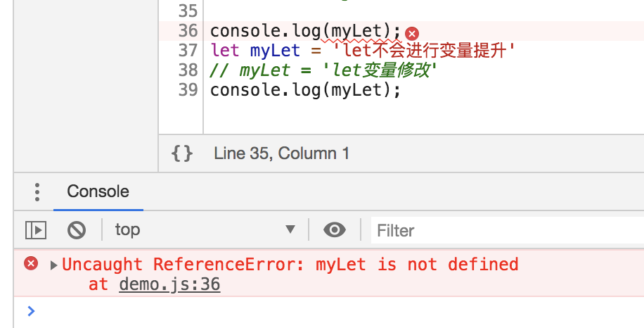Toggle breakpoint on line number 39
Viewport: 644px width, 328px height.
188,90
